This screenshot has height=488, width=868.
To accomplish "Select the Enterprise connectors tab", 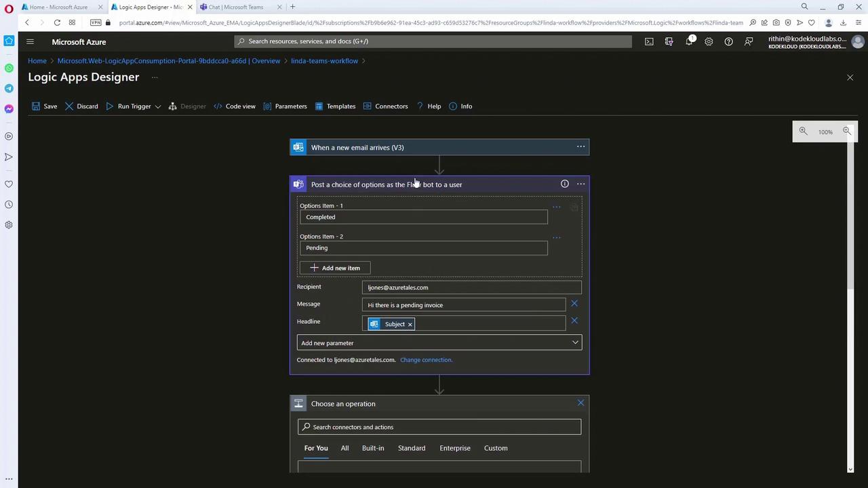I will click(x=454, y=448).
